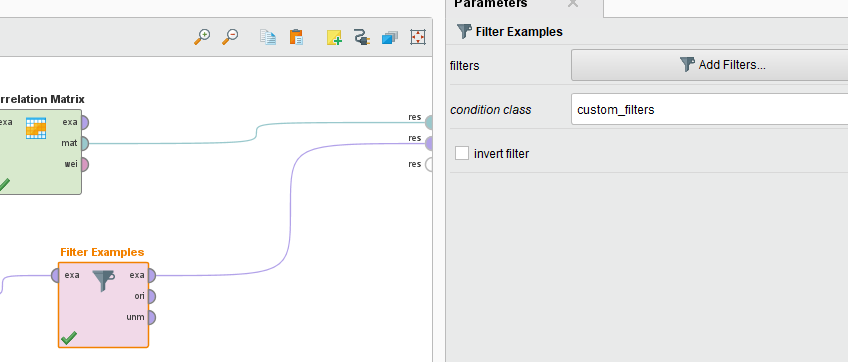Viewport: 848px width, 362px height.
Task: Click the Correlation Matrix operator icon
Action: click(36, 128)
